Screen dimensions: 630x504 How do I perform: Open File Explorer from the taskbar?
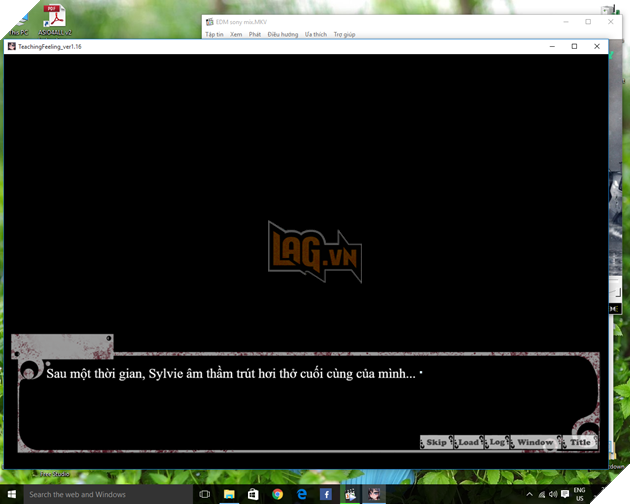point(229,494)
